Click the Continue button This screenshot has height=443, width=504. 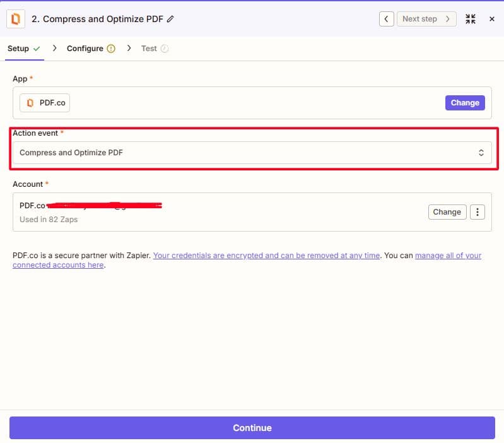click(252, 428)
